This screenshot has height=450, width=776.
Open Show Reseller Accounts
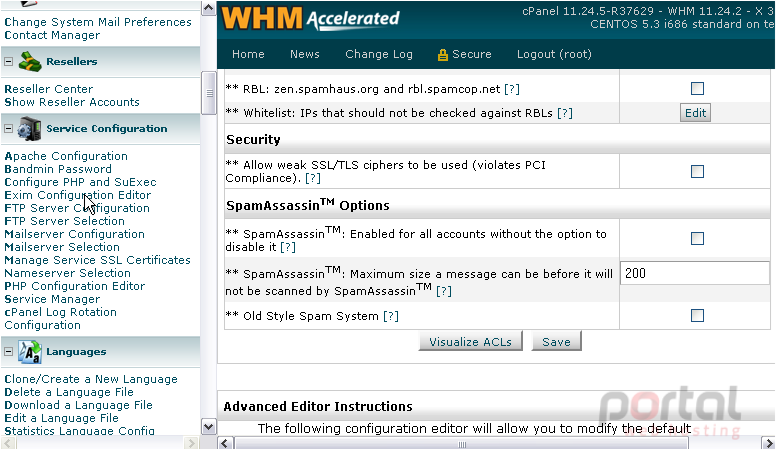coord(72,102)
